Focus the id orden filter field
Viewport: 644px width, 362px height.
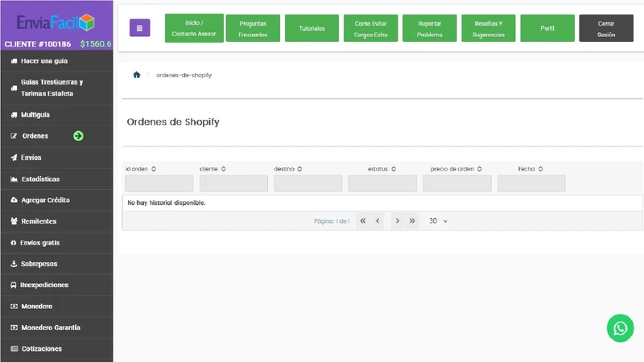(159, 183)
